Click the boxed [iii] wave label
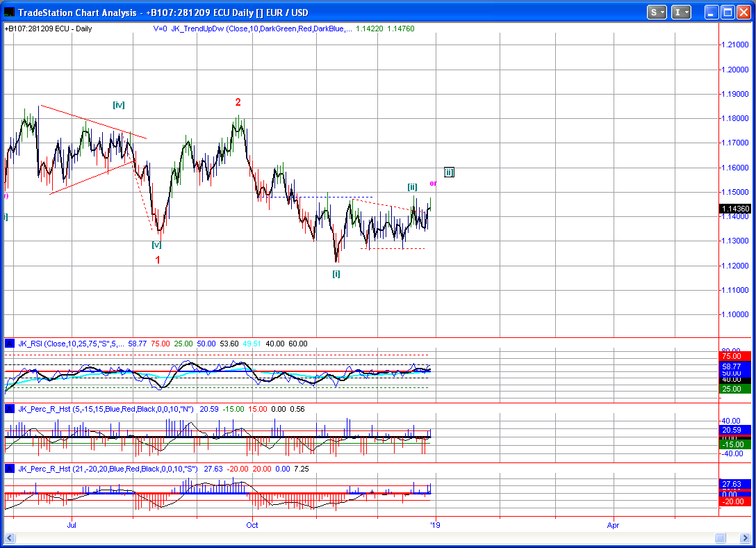 pyautogui.click(x=449, y=172)
